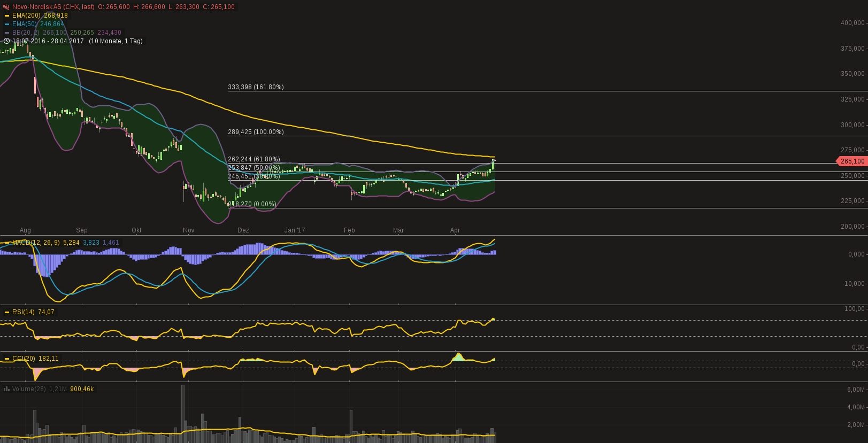The height and width of the screenshot is (443, 868).
Task: Click the 253,847 (50.00%) Fibonacci level label
Action: pyautogui.click(x=254, y=168)
